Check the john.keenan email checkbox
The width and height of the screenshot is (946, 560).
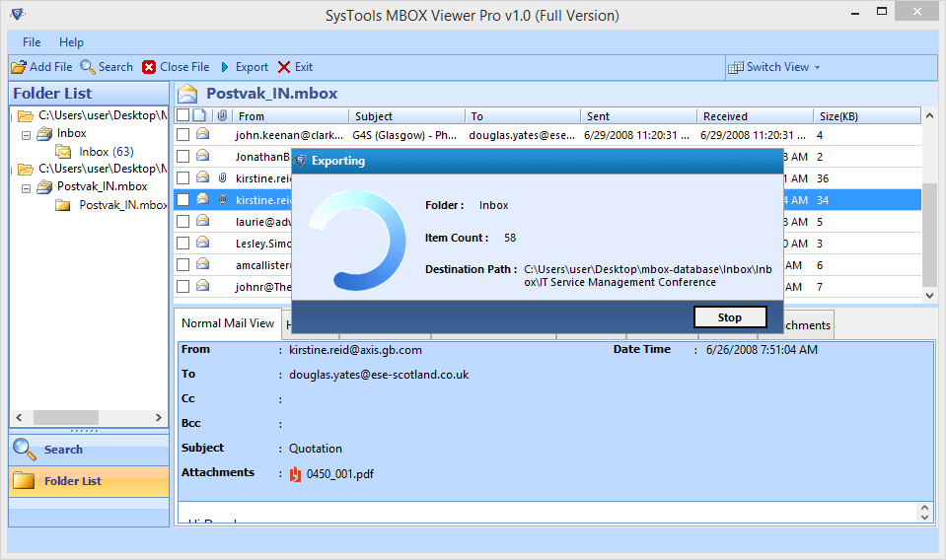(182, 135)
